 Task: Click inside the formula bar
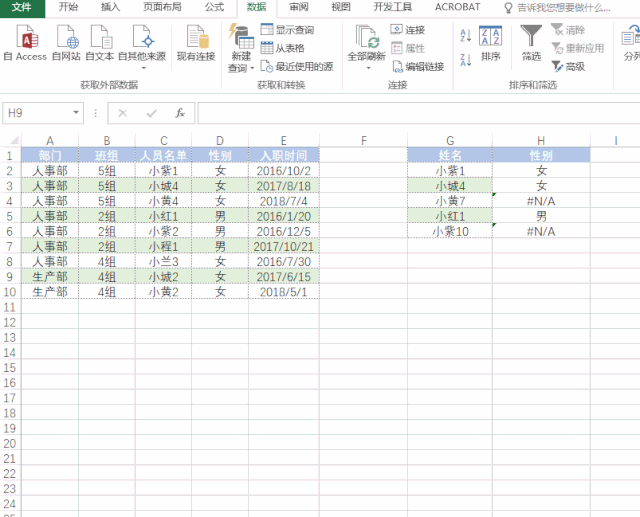pyautogui.click(x=419, y=113)
